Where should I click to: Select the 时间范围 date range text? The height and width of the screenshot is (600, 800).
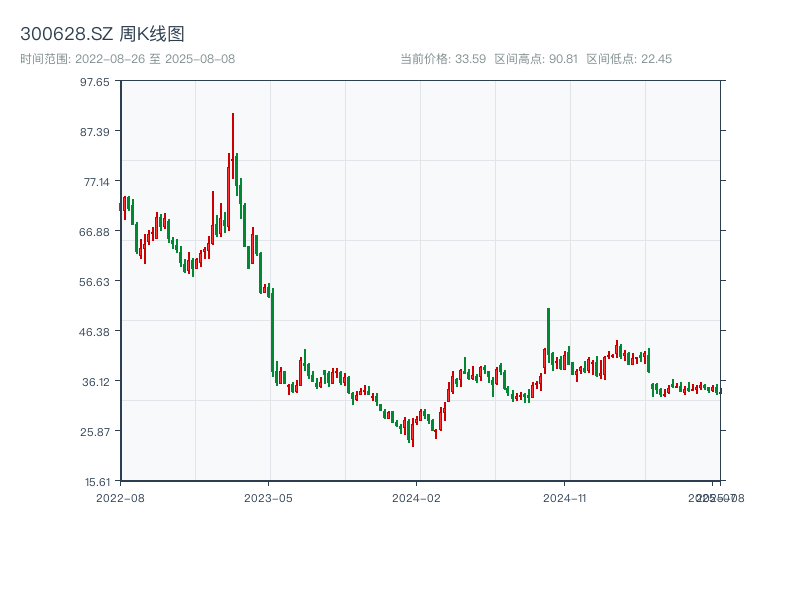pyautogui.click(x=127, y=59)
